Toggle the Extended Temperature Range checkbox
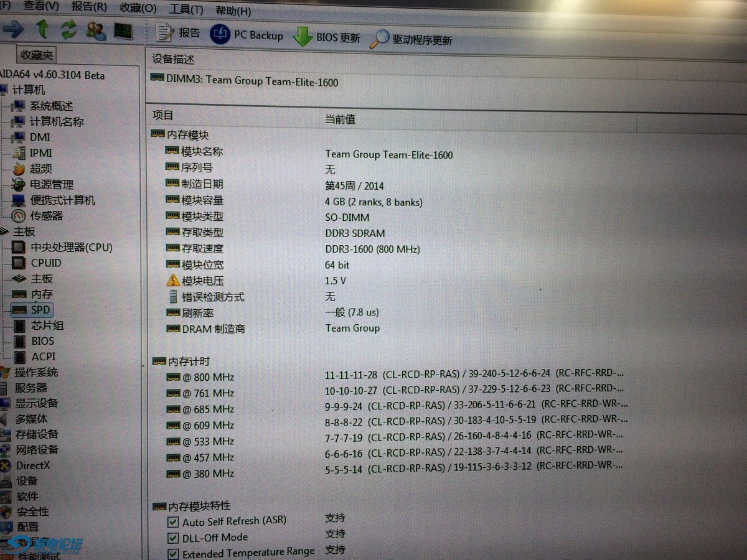Viewport: 747px width, 560px height. (x=173, y=554)
